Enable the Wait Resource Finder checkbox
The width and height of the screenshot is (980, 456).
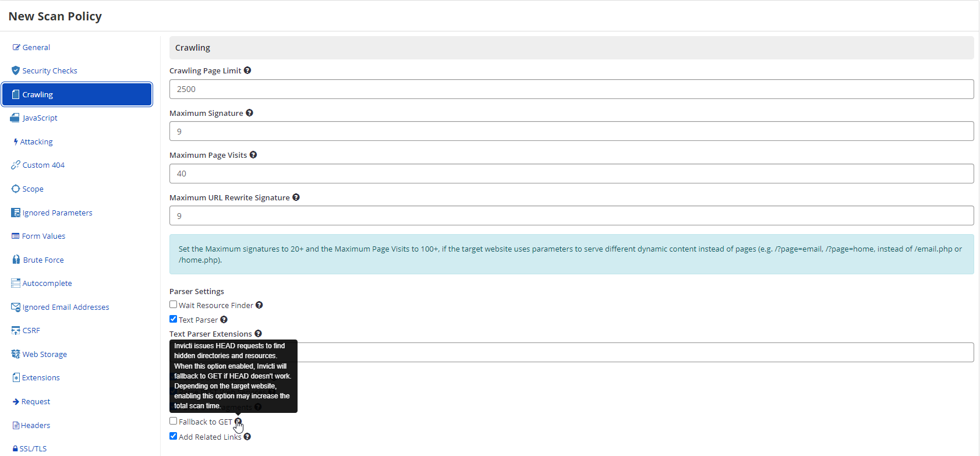174,305
